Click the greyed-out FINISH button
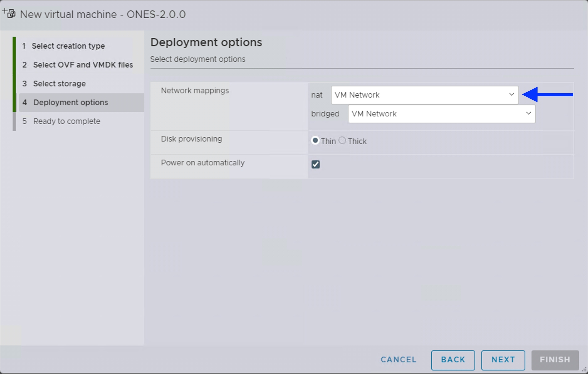 click(x=555, y=360)
